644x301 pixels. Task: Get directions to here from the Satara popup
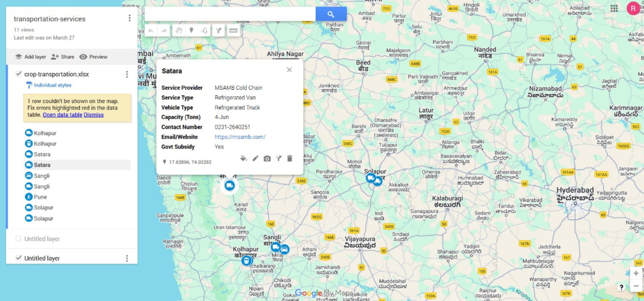(x=279, y=158)
